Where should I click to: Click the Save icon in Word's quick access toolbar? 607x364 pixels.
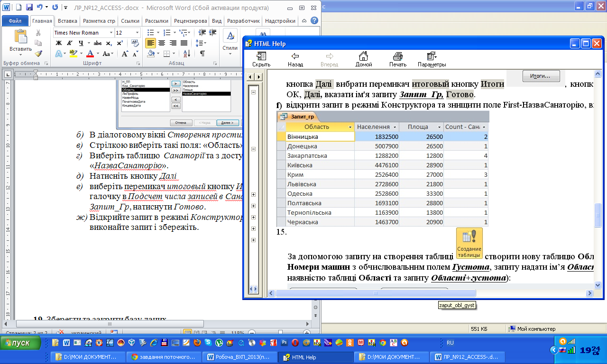tap(29, 8)
